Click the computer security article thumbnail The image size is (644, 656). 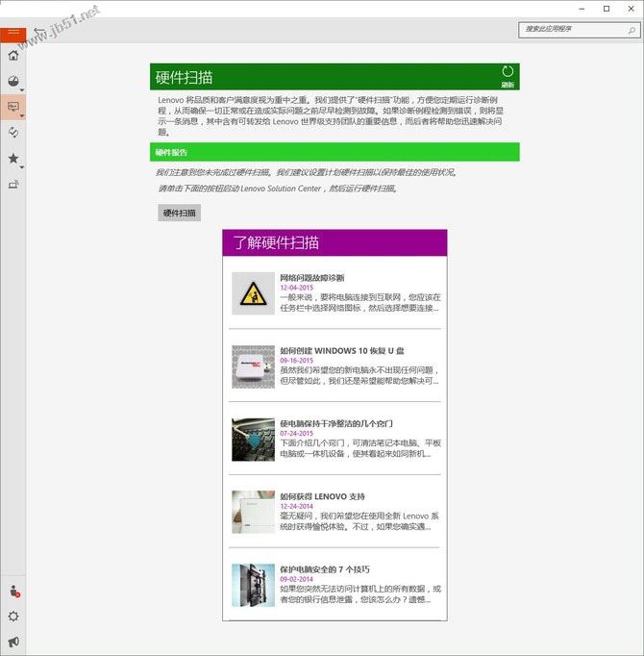[x=254, y=585]
